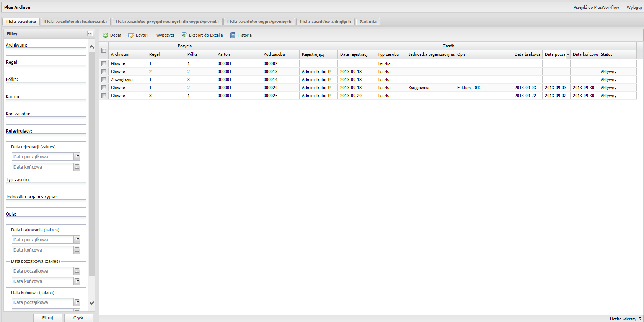This screenshot has width=644, height=322.
Task: Click the Kod zasobu filter input field
Action: pos(46,121)
